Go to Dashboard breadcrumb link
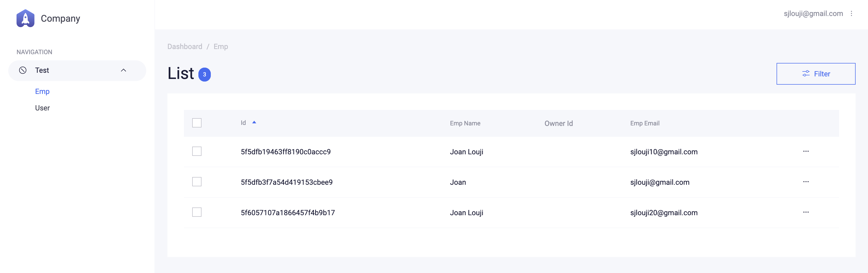Viewport: 868px width, 273px height. 185,46
